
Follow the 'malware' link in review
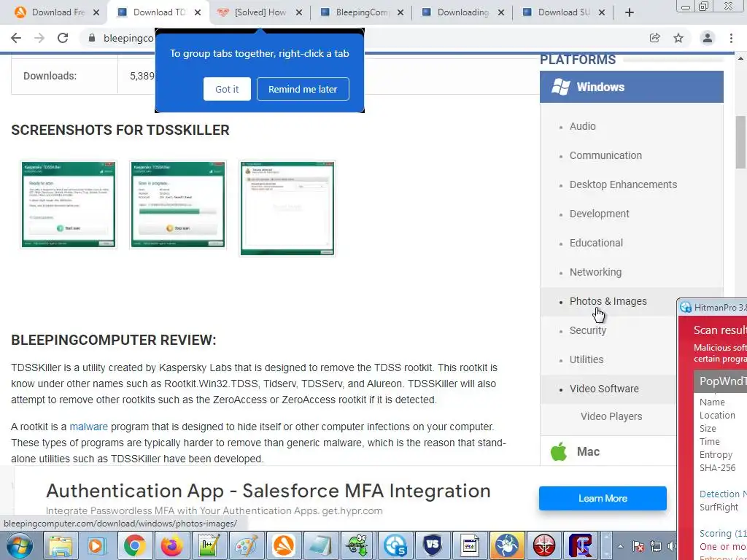click(88, 427)
